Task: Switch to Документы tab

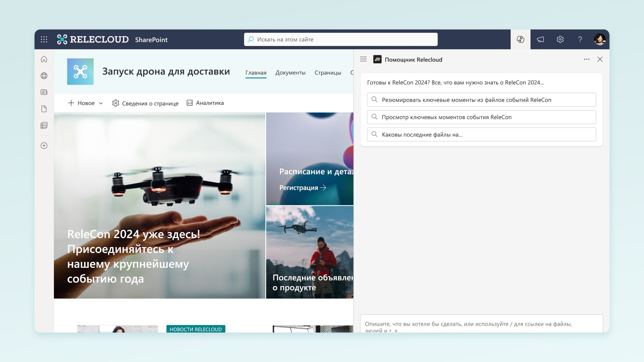Action: (290, 72)
